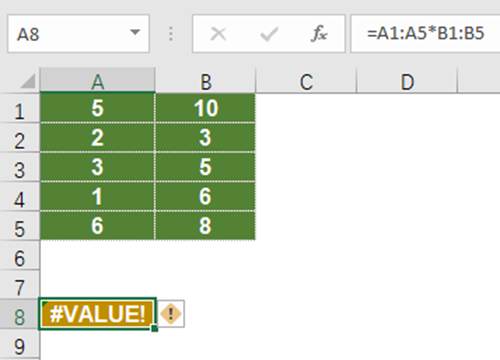Image resolution: width=500 pixels, height=360 pixels.
Task: Select row 8 header
Action: 20,314
